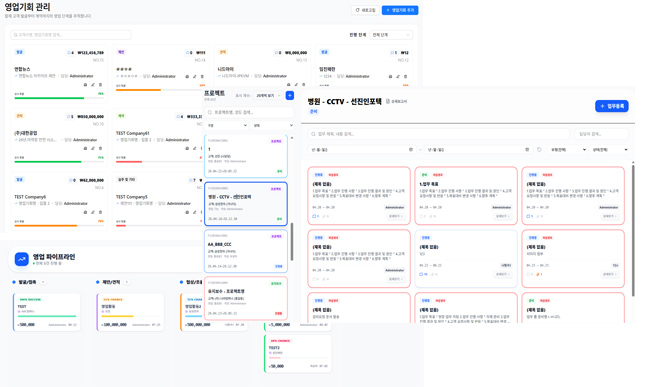The image size is (650, 387).
Task: Select the 발굴/접촉 pipeline stage header
Action: (x=27, y=282)
